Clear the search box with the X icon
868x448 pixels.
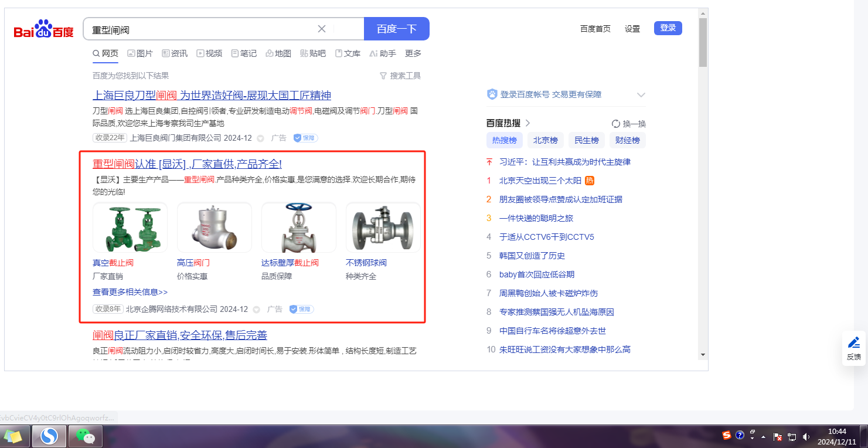322,29
